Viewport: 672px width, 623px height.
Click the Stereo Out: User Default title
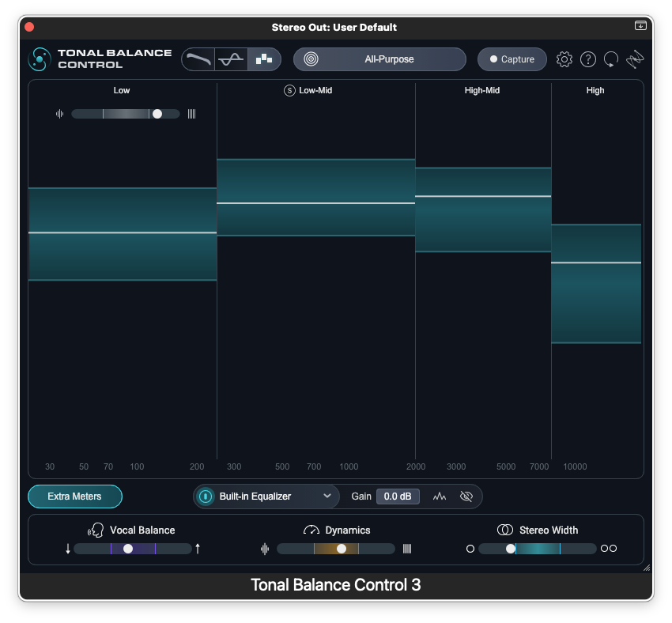pos(334,27)
